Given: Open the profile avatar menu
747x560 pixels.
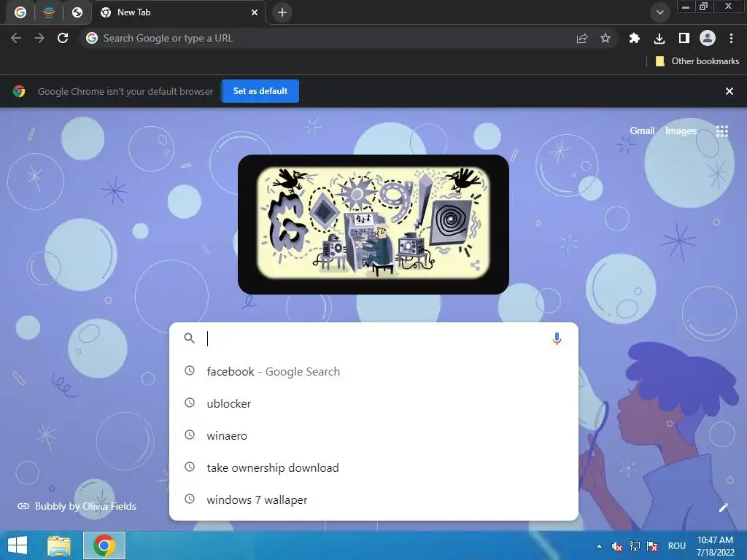Looking at the screenshot, I should coord(708,38).
